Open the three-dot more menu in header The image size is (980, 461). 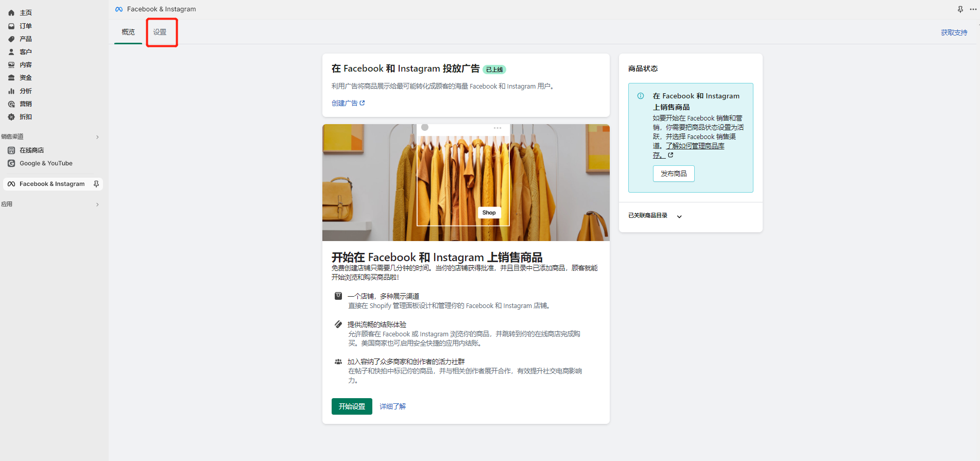(x=973, y=9)
